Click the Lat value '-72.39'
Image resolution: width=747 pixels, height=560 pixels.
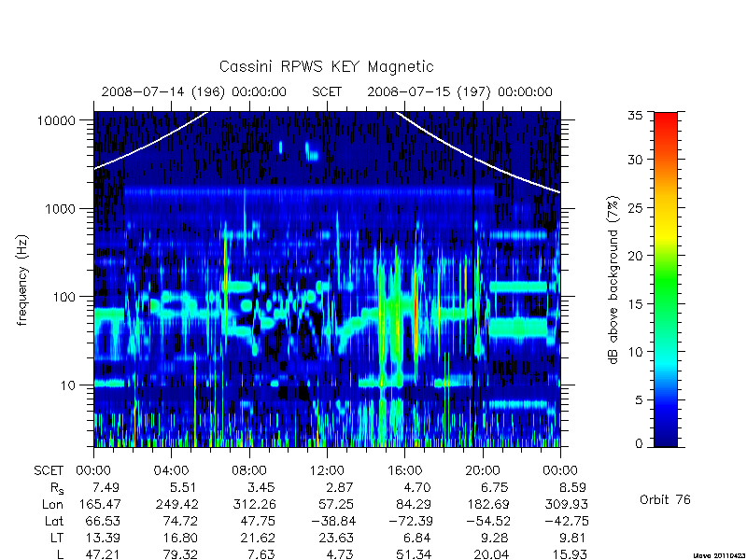coord(411,522)
